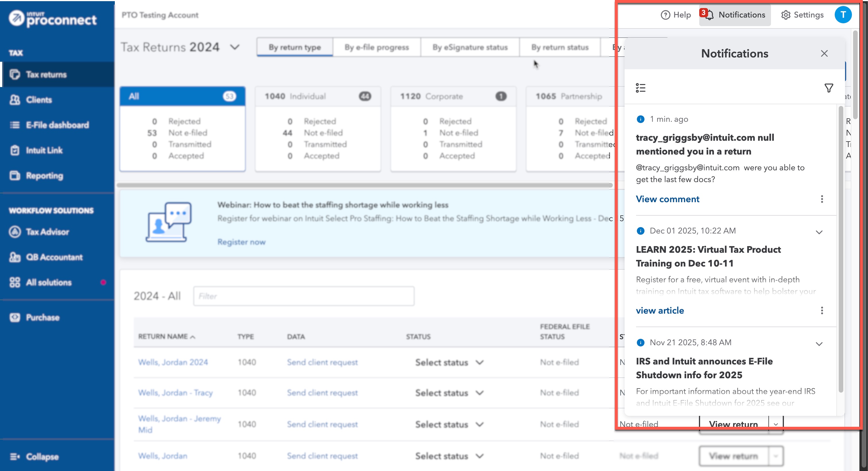Open the Tax Returns 2024 year dropdown

tap(235, 47)
